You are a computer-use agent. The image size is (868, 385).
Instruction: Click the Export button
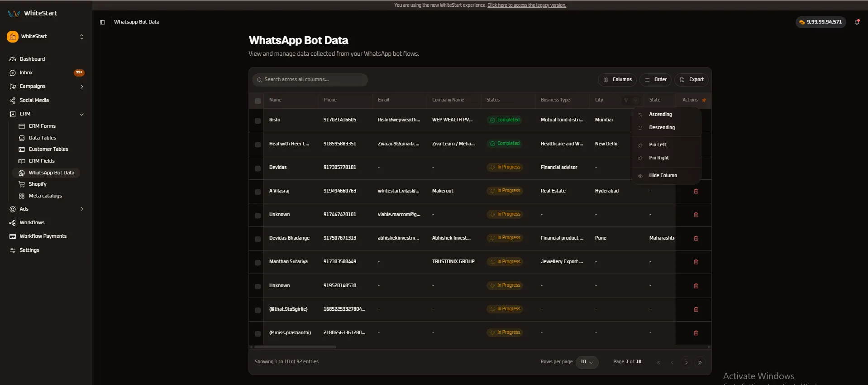pos(692,80)
